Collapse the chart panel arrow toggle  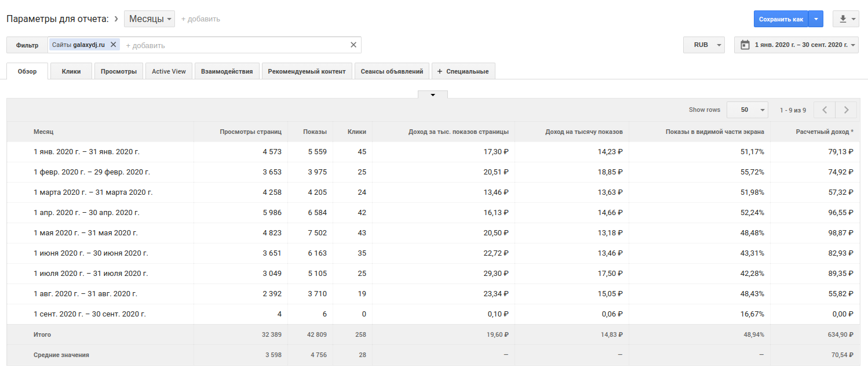coord(432,94)
